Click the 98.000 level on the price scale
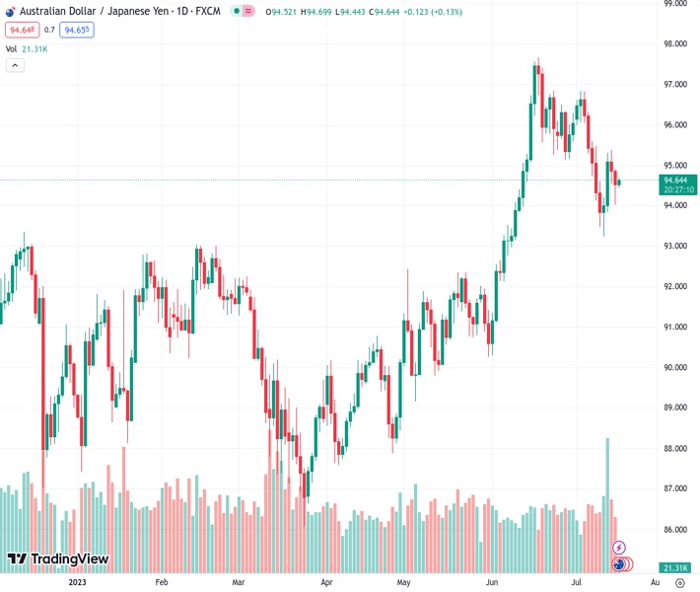 pyautogui.click(x=675, y=44)
